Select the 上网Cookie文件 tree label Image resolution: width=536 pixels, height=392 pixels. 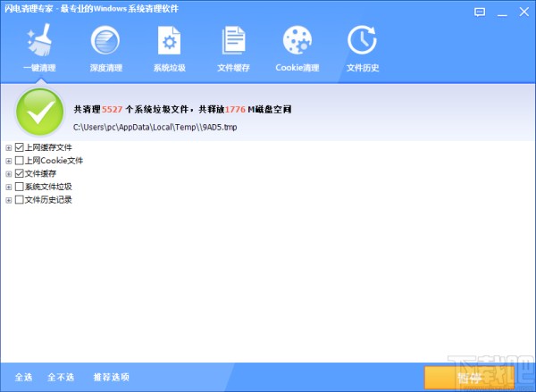pos(54,161)
